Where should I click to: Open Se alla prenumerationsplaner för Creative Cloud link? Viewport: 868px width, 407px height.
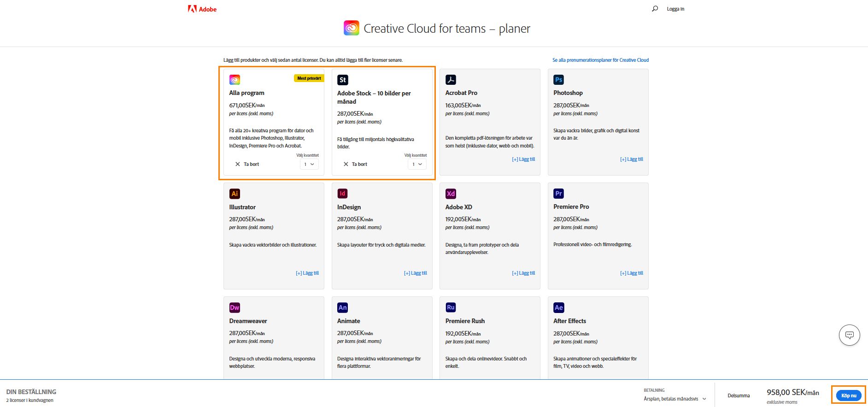(x=600, y=60)
